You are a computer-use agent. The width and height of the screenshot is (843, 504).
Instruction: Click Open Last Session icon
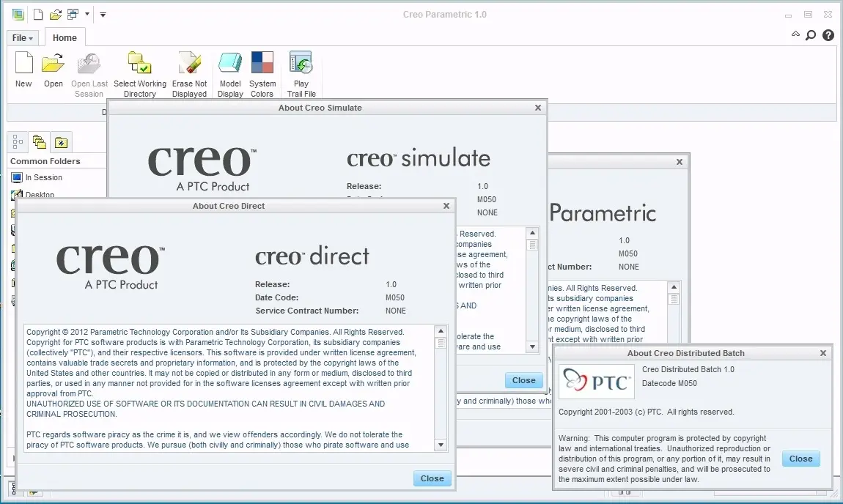(89, 64)
